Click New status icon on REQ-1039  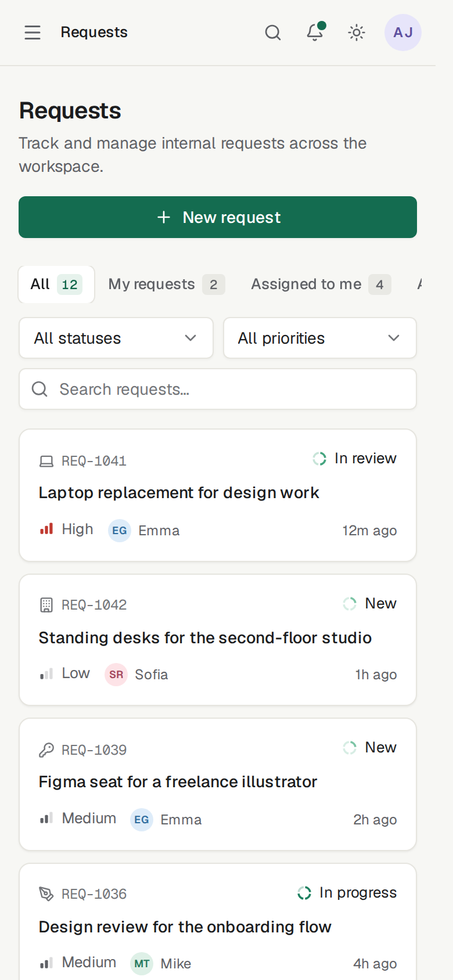click(350, 748)
